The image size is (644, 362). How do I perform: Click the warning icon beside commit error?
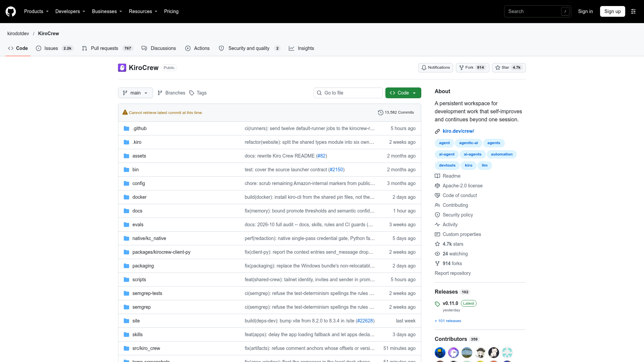pos(125,112)
